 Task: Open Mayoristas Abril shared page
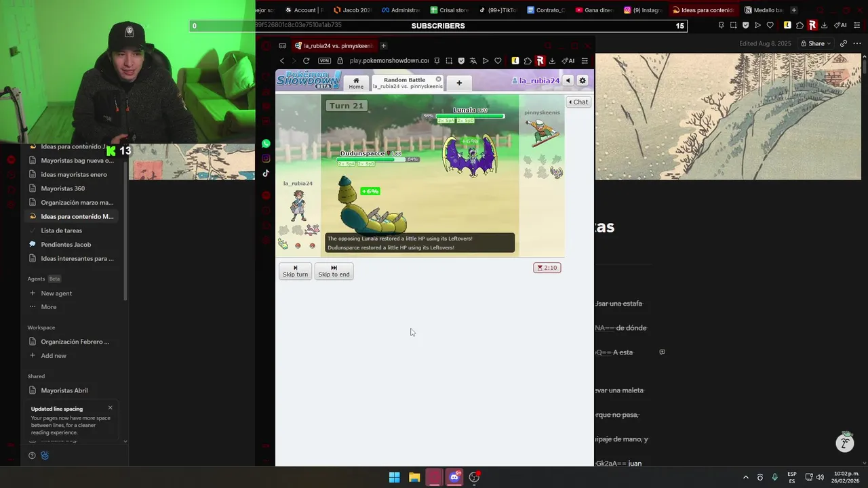72,390
